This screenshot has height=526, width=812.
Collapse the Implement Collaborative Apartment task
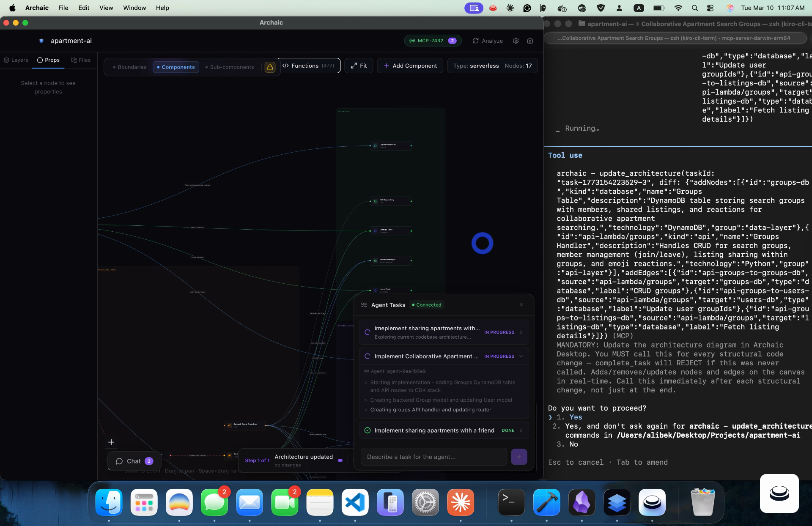pyautogui.click(x=521, y=356)
